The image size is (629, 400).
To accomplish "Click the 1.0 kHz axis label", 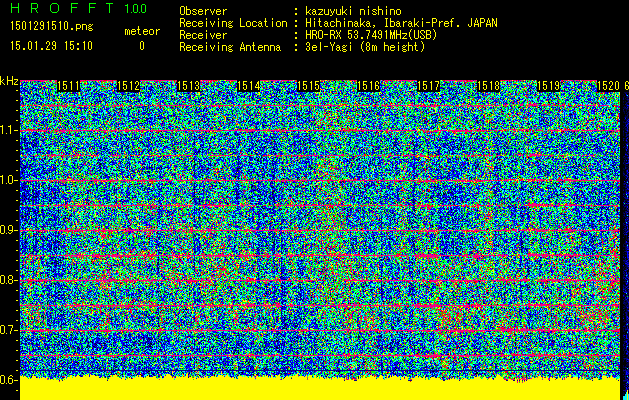I will [x=9, y=180].
